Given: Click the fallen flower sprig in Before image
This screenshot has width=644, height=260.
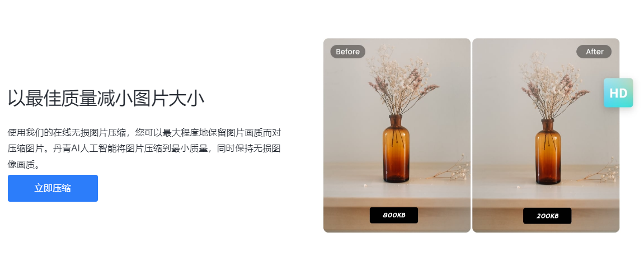Looking at the screenshot, I should (x=449, y=169).
